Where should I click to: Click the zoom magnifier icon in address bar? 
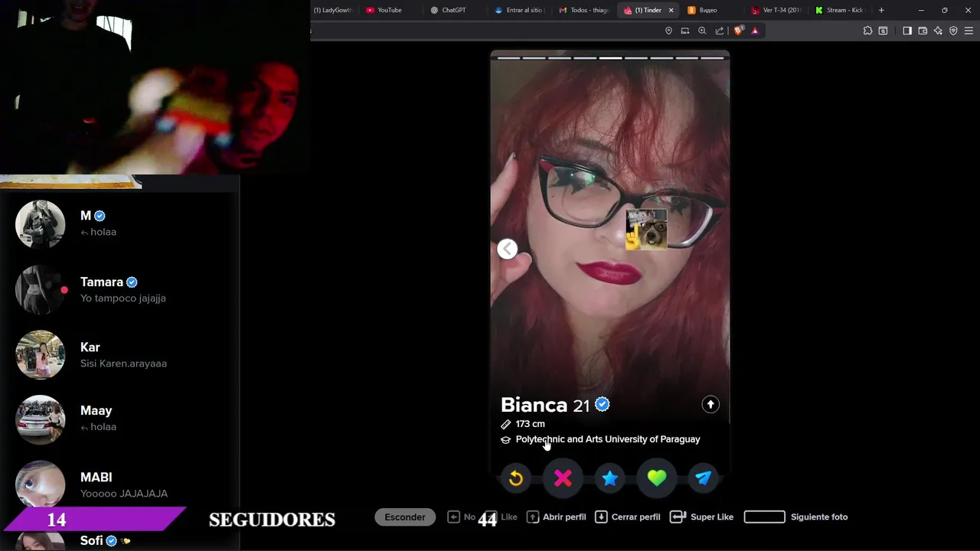pyautogui.click(x=702, y=31)
